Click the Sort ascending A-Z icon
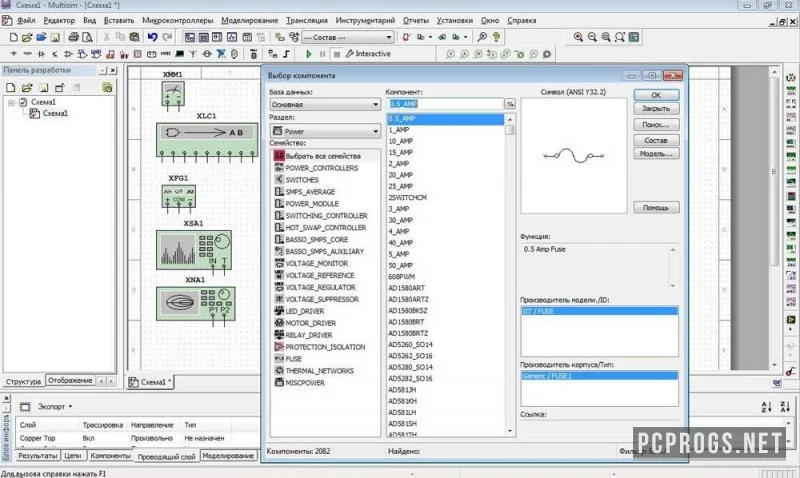Viewport: 800px width, 478px height. coord(766,407)
